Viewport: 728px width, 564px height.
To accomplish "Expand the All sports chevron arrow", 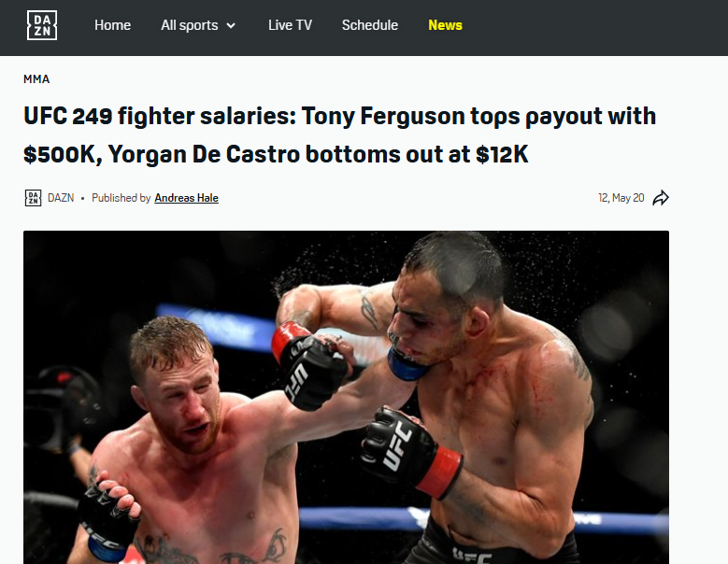I will pyautogui.click(x=231, y=25).
